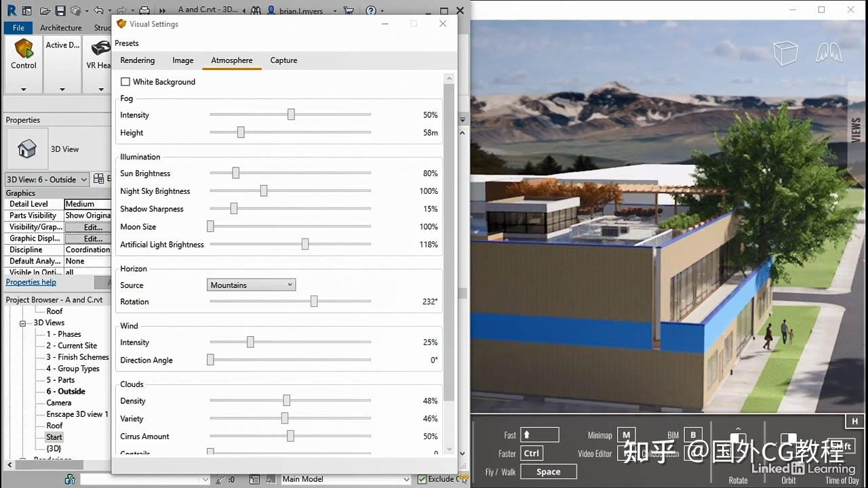
Task: Click the Sun Brightness slider handle
Action: 235,174
